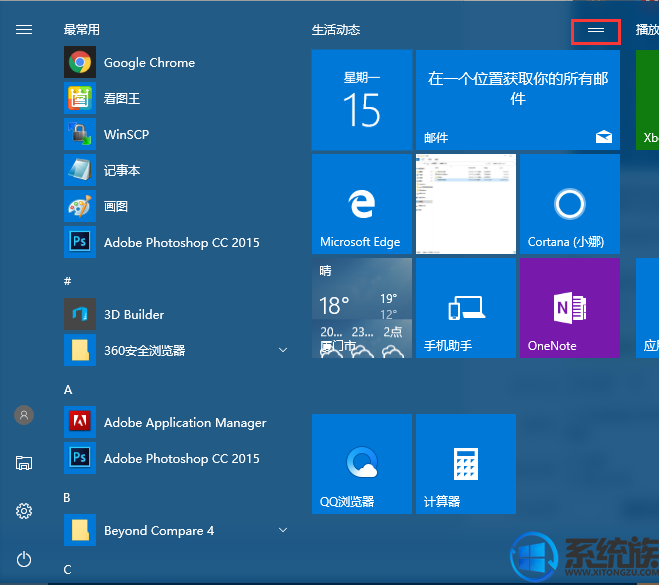Click the 播放 group title
The height and width of the screenshot is (585, 659).
point(647,30)
